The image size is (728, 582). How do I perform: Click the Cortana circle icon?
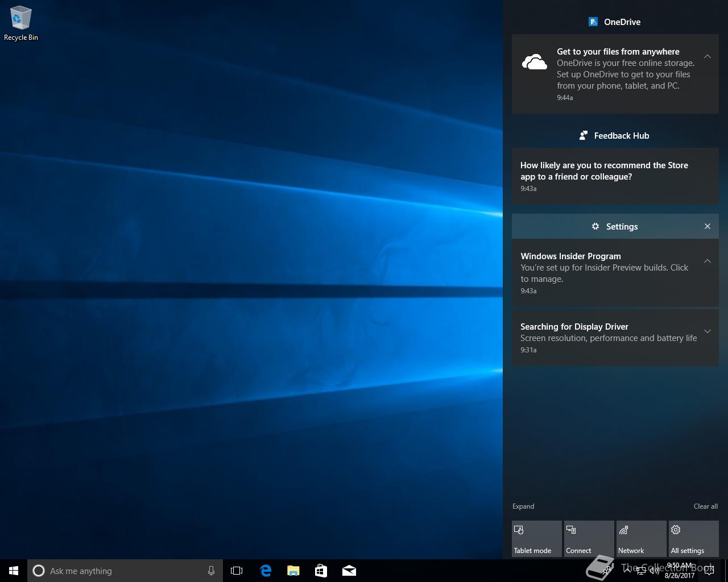click(39, 571)
